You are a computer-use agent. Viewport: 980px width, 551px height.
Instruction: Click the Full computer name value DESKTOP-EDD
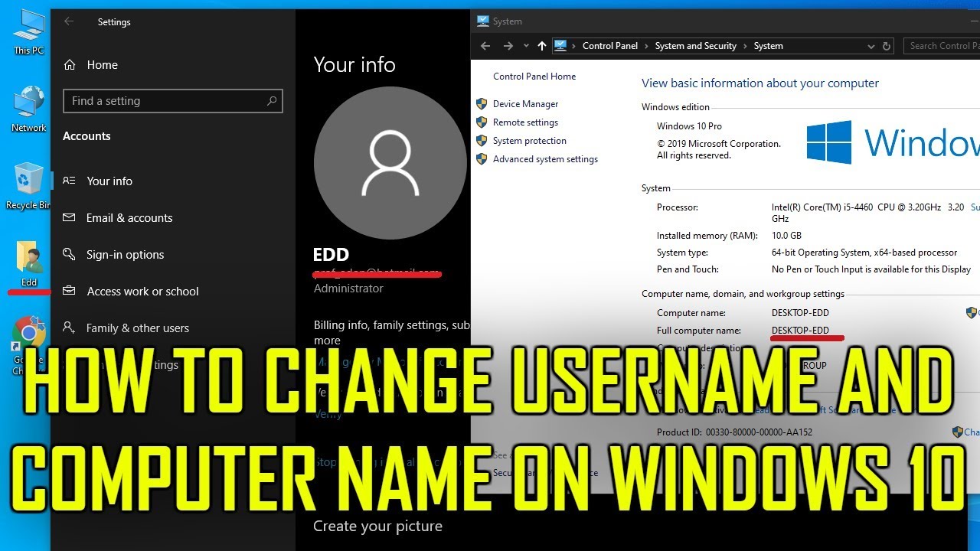coord(800,331)
